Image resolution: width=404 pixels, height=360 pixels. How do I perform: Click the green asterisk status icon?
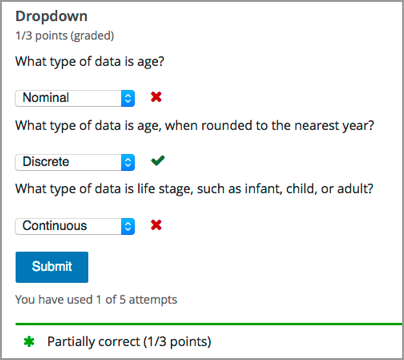coord(29,342)
